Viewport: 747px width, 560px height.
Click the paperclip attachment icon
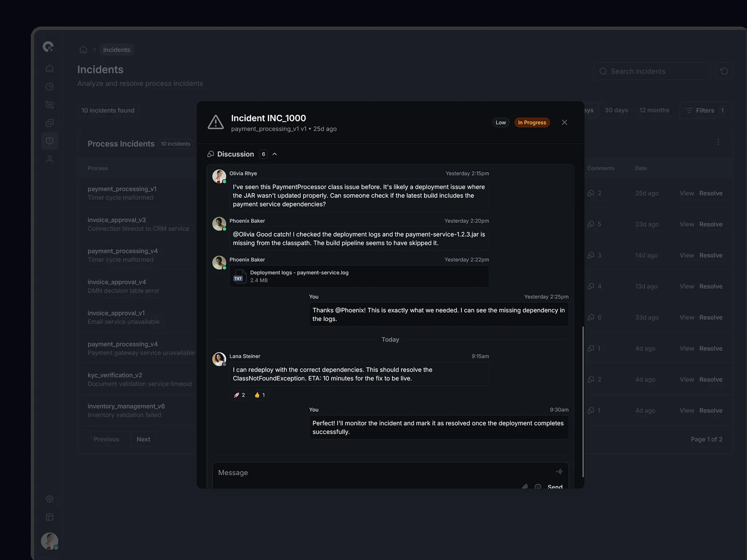click(525, 486)
